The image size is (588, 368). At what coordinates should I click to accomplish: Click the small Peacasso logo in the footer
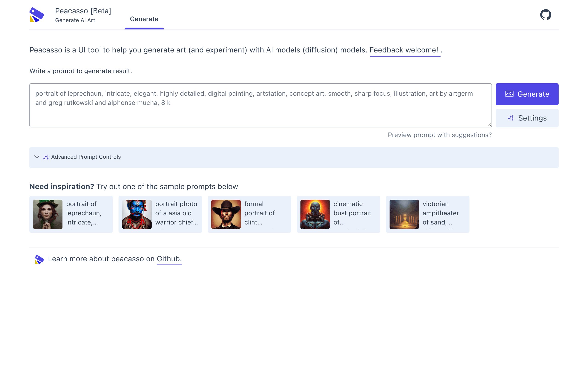[x=39, y=259]
